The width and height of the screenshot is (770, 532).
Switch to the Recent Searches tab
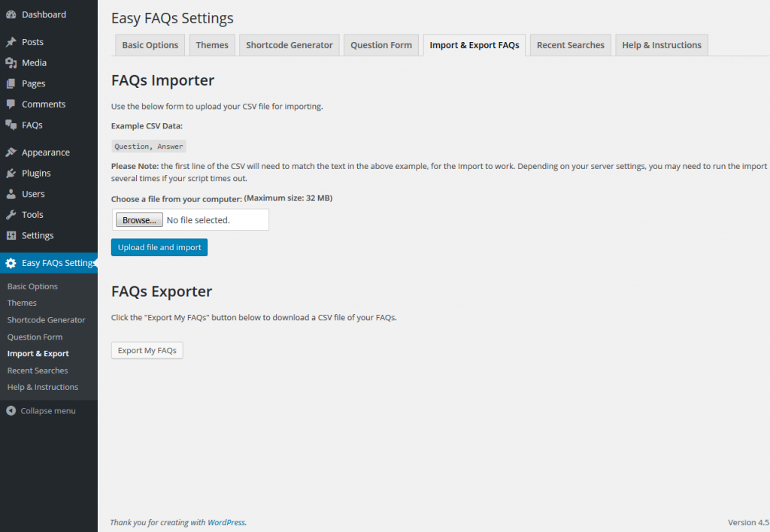(570, 45)
